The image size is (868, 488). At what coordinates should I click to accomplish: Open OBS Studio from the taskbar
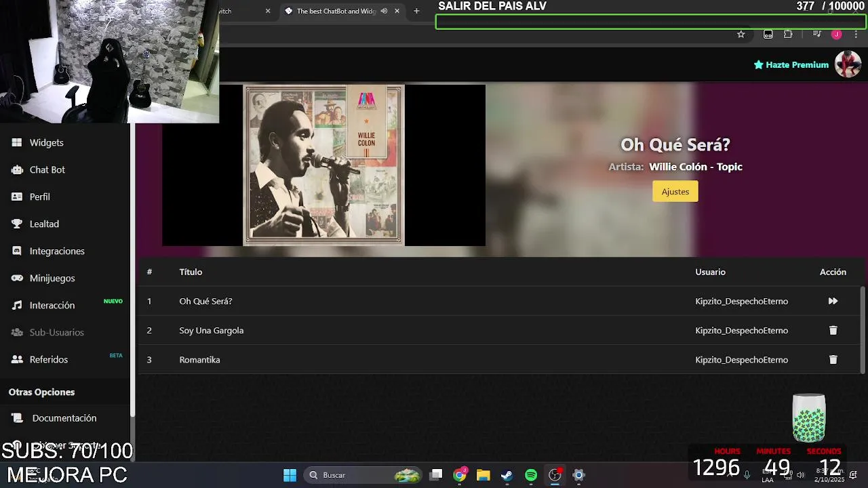click(x=555, y=475)
